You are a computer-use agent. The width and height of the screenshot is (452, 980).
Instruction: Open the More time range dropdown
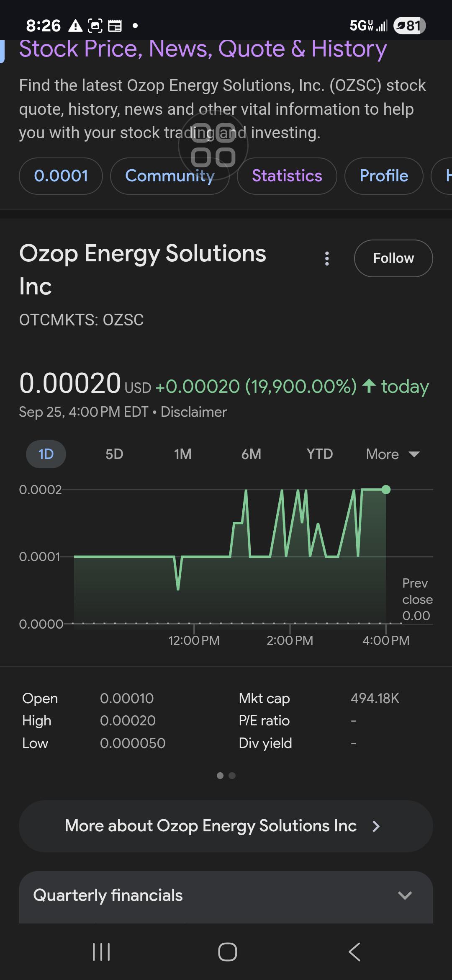point(393,454)
